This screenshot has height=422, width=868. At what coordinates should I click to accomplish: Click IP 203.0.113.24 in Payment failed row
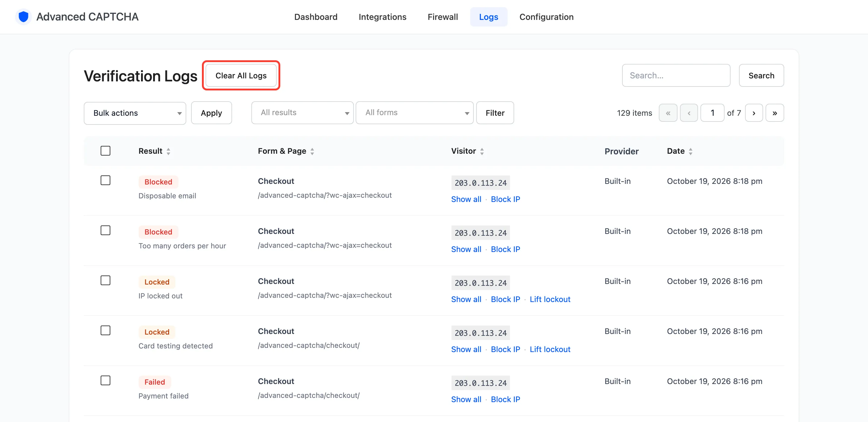(480, 383)
